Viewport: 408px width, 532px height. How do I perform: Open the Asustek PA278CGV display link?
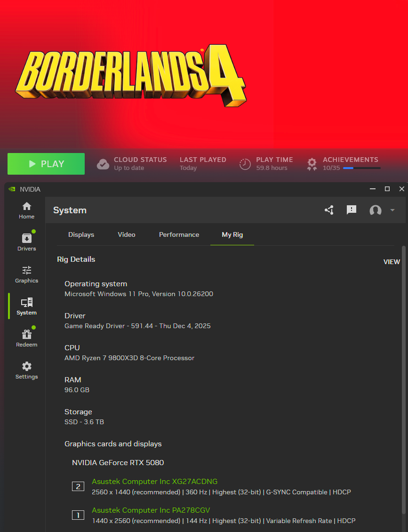coord(151,510)
